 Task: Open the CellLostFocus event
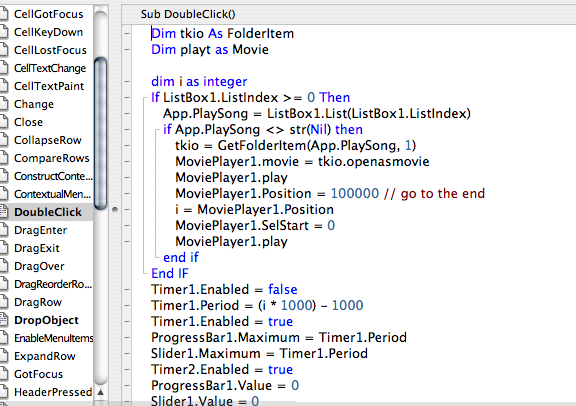click(50, 50)
